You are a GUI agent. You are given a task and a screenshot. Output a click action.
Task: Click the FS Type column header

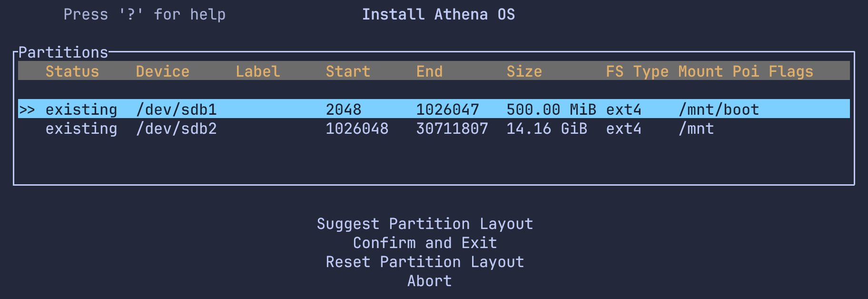[x=637, y=71]
